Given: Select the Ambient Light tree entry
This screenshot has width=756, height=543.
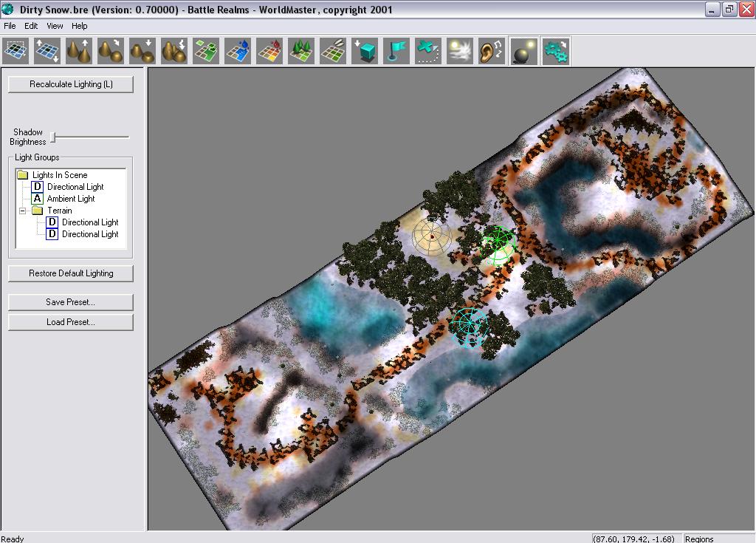Looking at the screenshot, I should (x=70, y=199).
